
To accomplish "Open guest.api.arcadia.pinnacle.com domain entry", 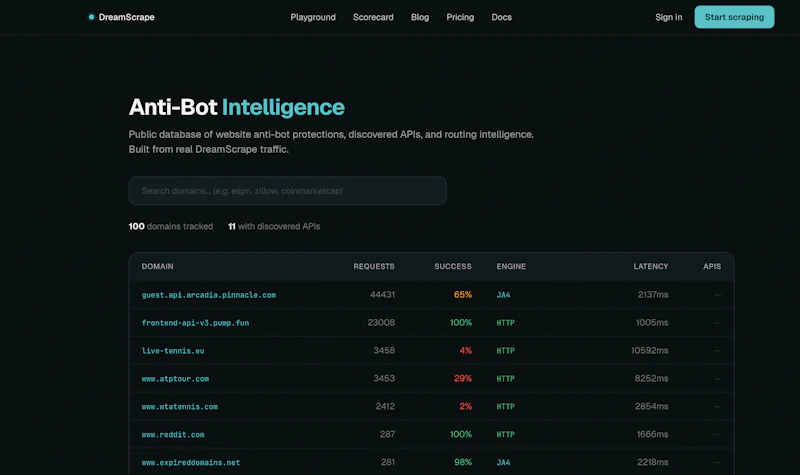I will coord(209,295).
